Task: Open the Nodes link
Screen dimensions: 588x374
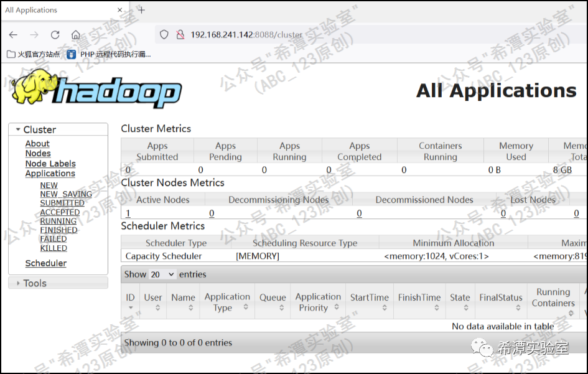Action: coord(38,154)
